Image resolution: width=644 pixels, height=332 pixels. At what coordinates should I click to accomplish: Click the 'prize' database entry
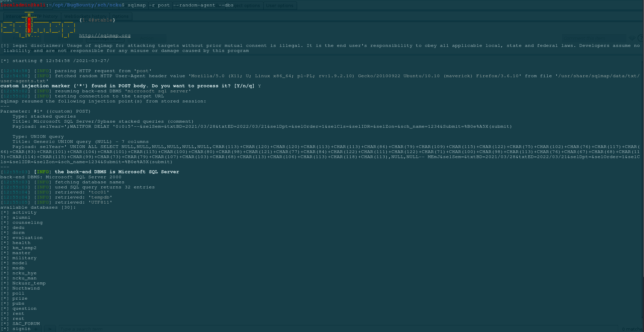click(20, 298)
